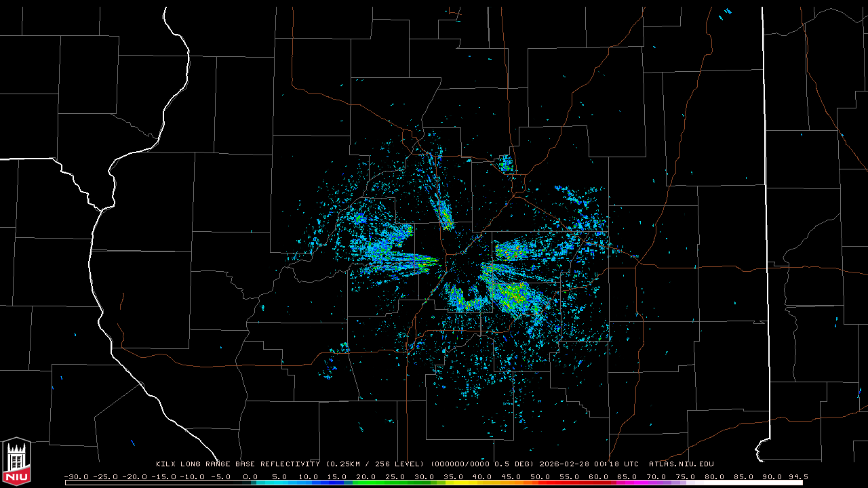This screenshot has height=488, width=868.
Task: Click the 0.0 reflectivity scale label
Action: click(250, 476)
